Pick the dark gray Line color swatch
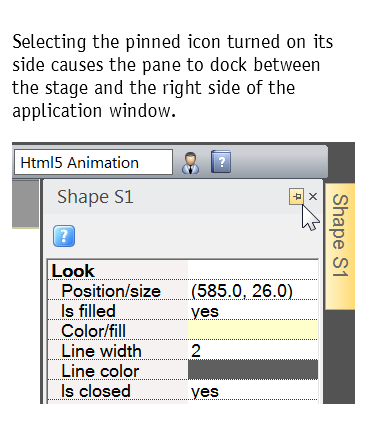The width and height of the screenshot is (366, 422). coord(253,370)
